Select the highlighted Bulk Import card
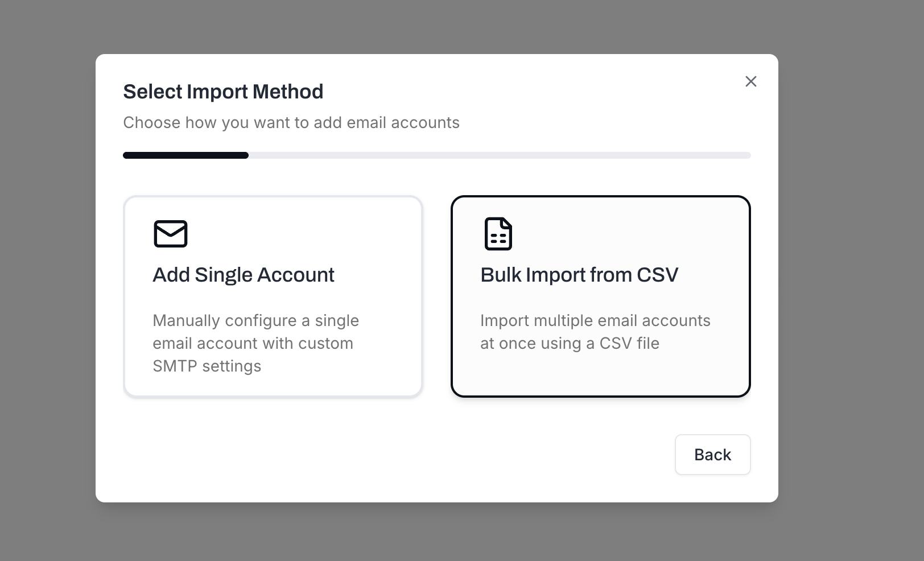Image resolution: width=924 pixels, height=561 pixels. (x=601, y=296)
